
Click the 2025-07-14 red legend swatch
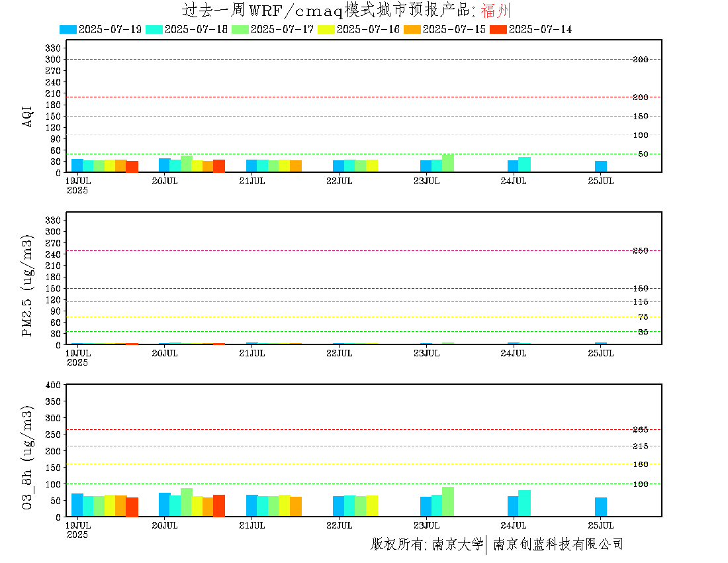(498, 29)
